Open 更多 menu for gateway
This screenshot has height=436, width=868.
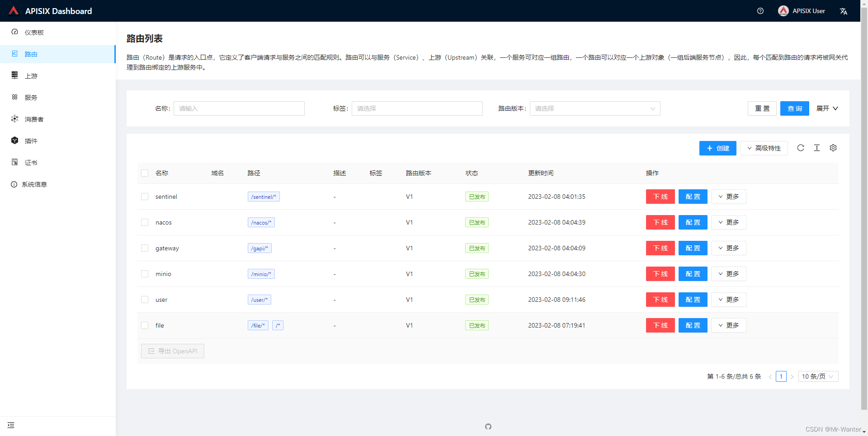[x=729, y=248]
